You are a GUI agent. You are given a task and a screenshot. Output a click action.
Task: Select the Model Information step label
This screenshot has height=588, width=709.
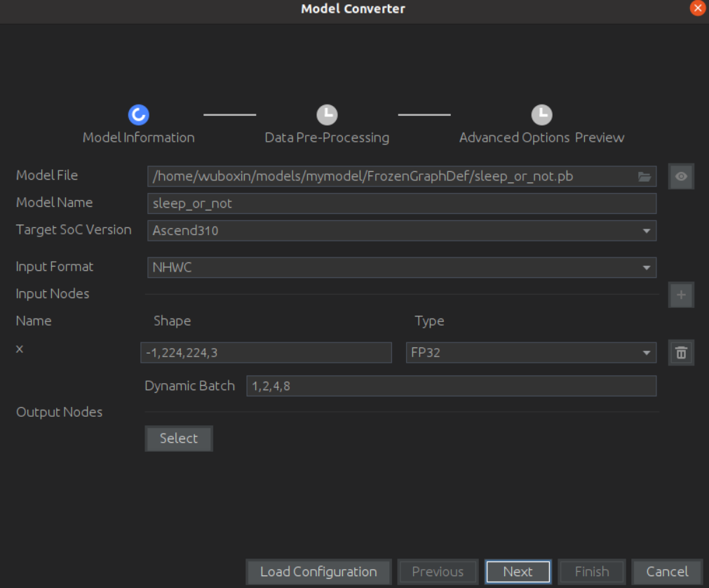click(x=138, y=138)
